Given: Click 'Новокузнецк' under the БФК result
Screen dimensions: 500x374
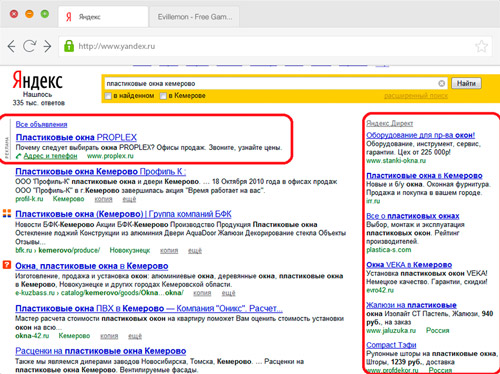Looking at the screenshot, I should tap(130, 250).
